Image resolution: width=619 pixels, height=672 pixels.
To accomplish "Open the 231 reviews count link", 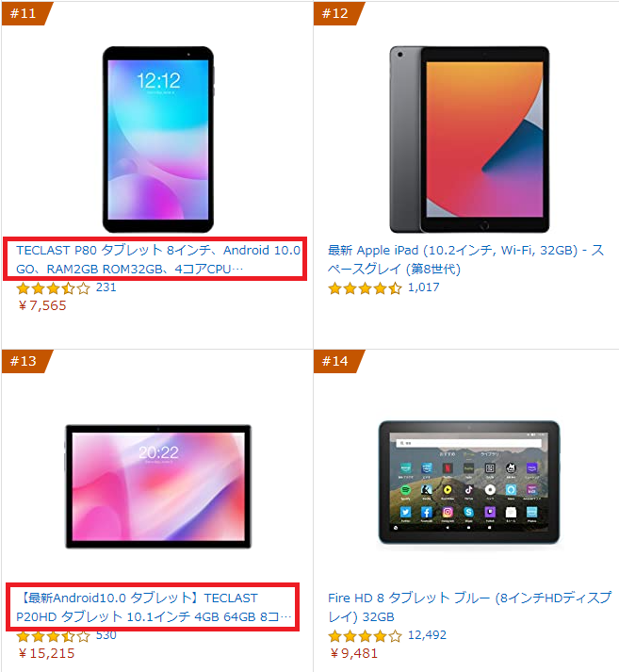I will [106, 287].
